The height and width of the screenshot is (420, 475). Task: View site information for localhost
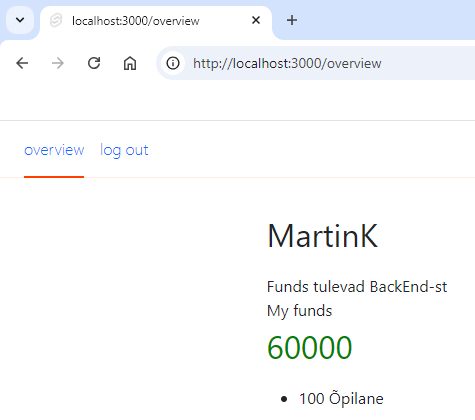(173, 63)
